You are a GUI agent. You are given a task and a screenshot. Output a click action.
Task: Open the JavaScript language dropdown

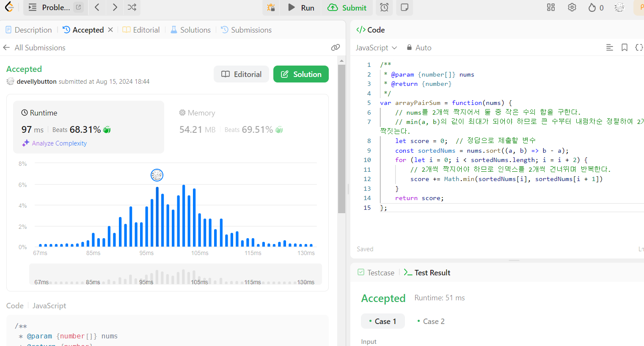click(376, 47)
